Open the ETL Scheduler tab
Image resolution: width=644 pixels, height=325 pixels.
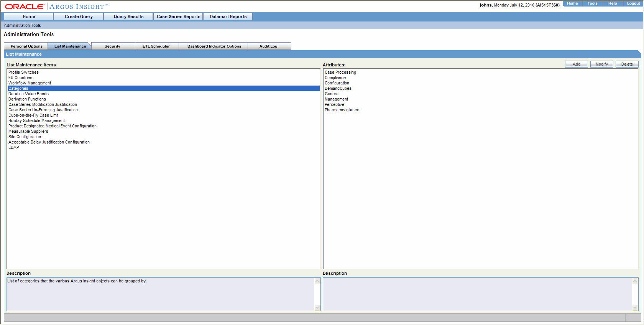(x=156, y=46)
